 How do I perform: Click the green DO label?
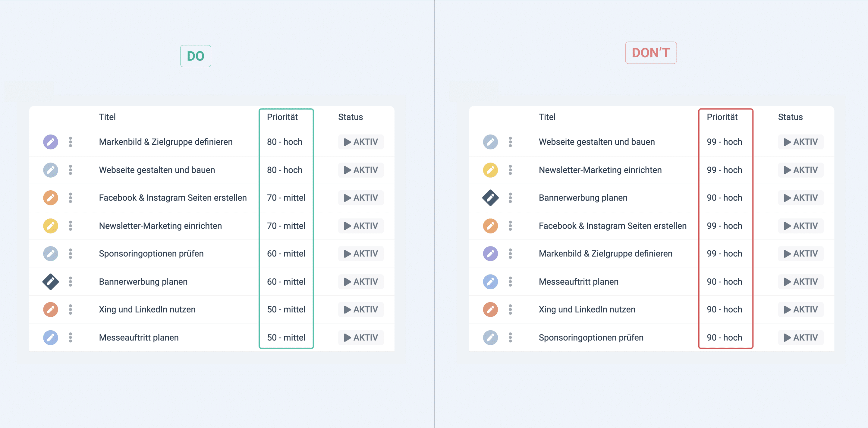[x=195, y=56]
